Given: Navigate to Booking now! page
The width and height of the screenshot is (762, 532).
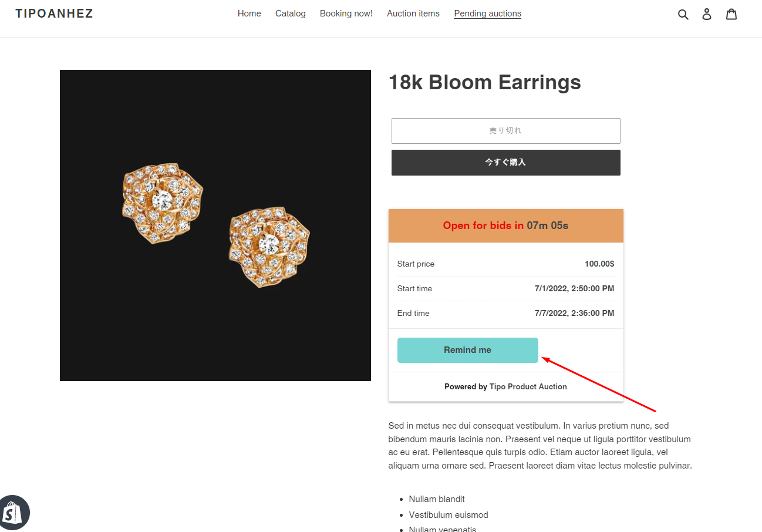Looking at the screenshot, I should [x=346, y=14].
